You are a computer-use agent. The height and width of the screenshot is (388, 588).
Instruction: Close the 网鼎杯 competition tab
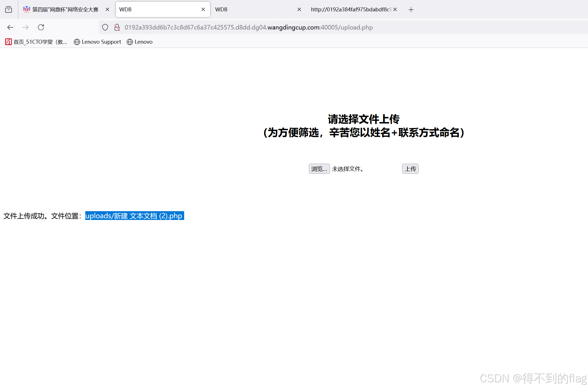point(107,10)
